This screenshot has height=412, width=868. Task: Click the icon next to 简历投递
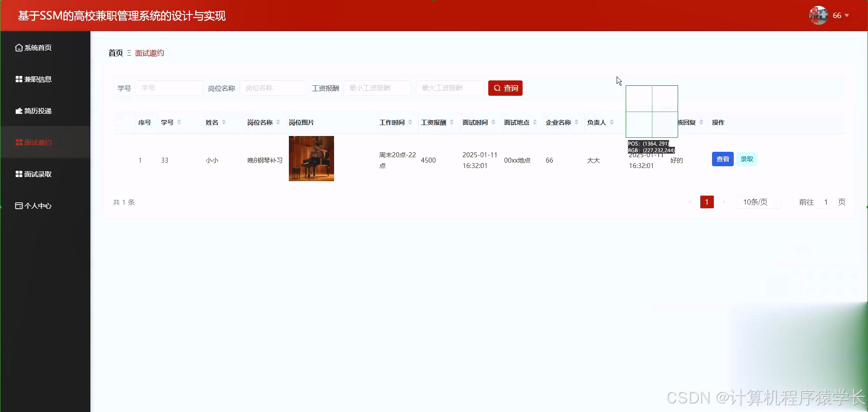pos(18,110)
